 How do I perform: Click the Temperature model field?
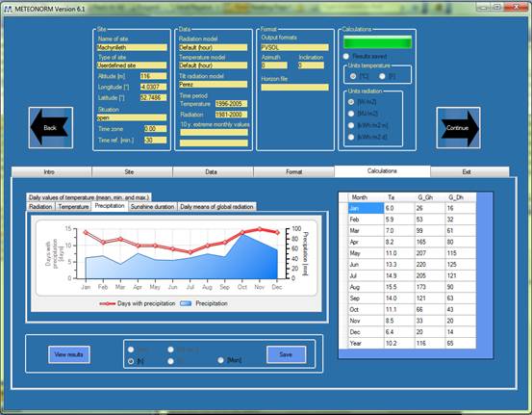point(213,65)
